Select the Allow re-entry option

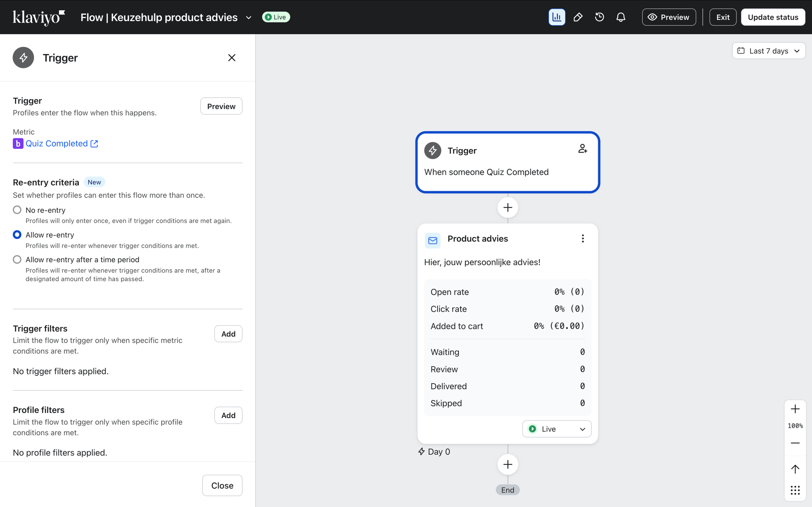click(17, 234)
